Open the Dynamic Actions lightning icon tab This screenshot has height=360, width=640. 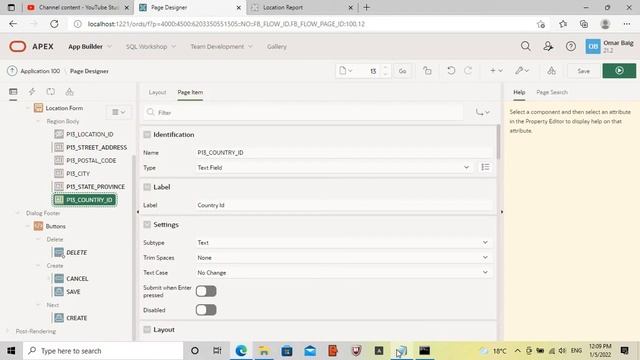click(32, 92)
